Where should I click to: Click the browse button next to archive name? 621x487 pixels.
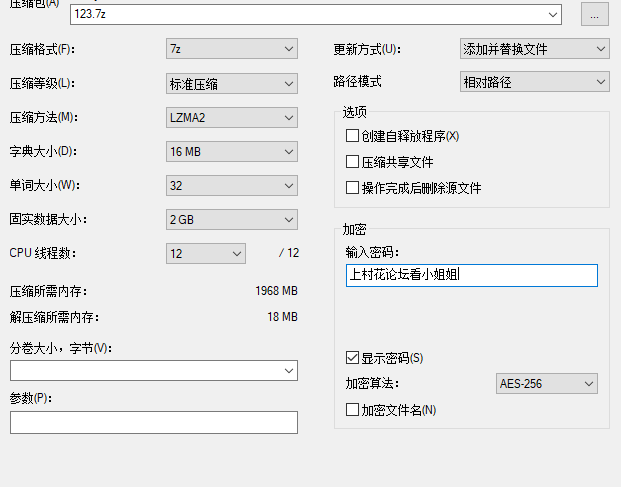pos(594,15)
